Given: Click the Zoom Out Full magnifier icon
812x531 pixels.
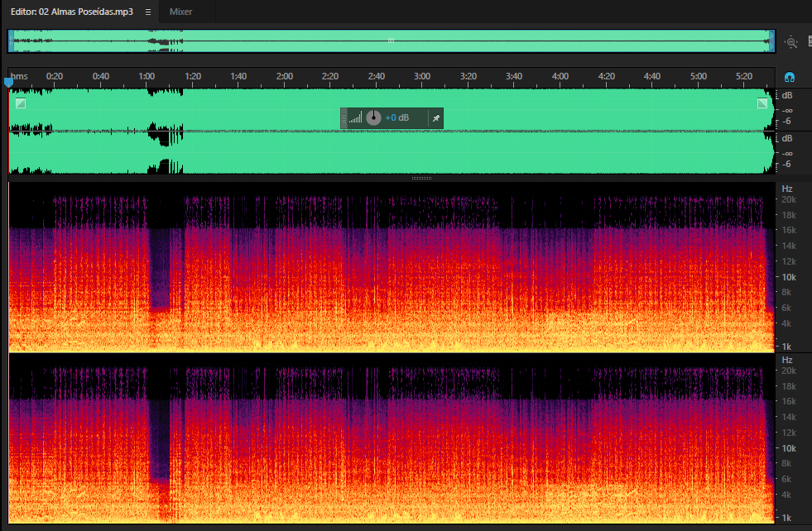Looking at the screenshot, I should [790, 42].
